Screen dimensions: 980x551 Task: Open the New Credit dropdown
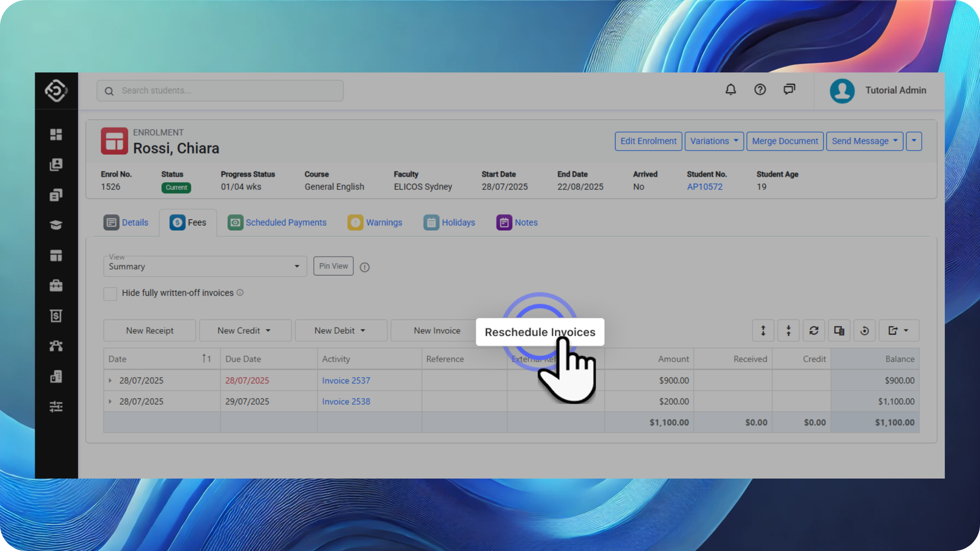coord(244,331)
